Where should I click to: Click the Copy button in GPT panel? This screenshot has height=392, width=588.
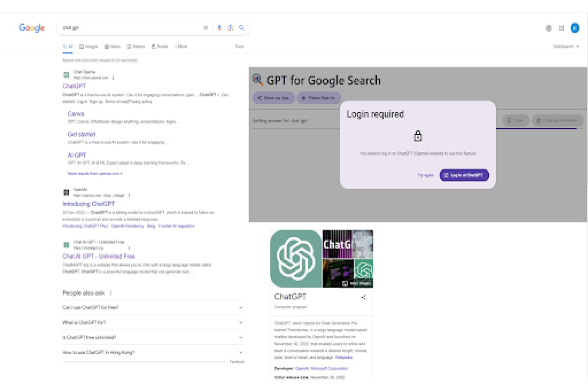click(516, 120)
